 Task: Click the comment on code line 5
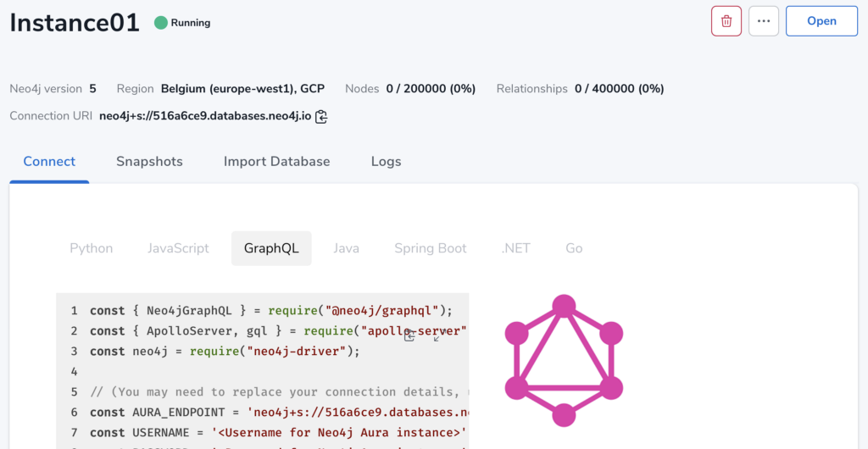279,392
